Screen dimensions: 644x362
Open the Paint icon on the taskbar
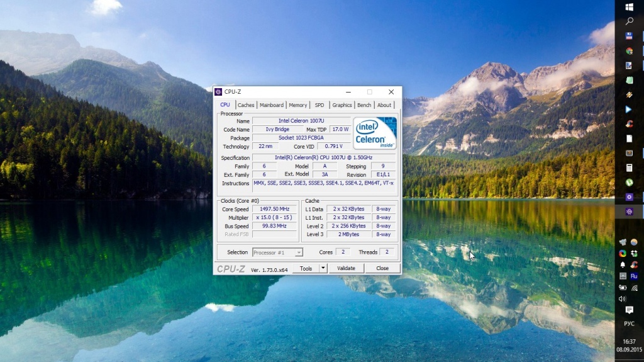click(629, 65)
